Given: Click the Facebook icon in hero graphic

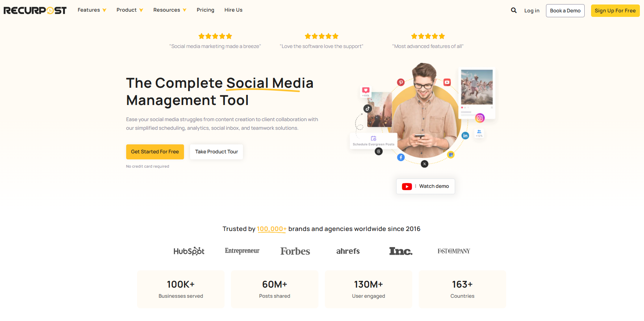Looking at the screenshot, I should (x=401, y=157).
